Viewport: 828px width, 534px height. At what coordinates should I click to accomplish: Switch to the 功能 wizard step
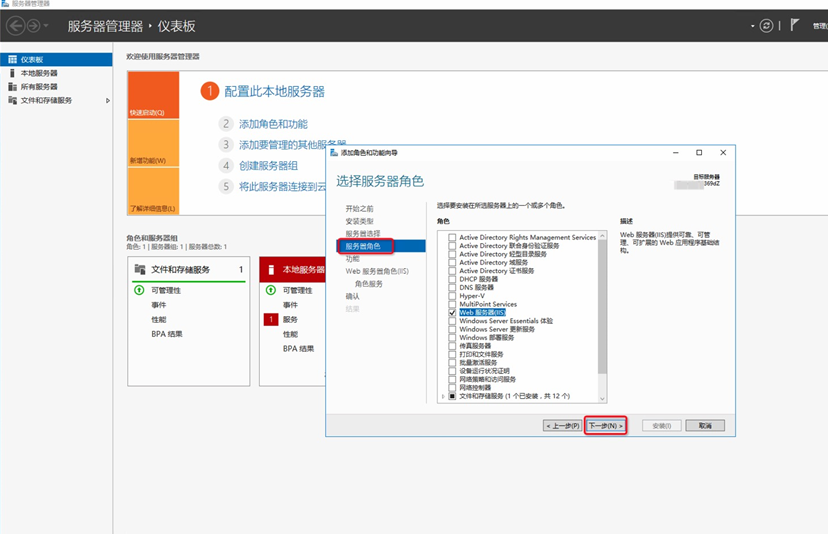[x=352, y=258]
